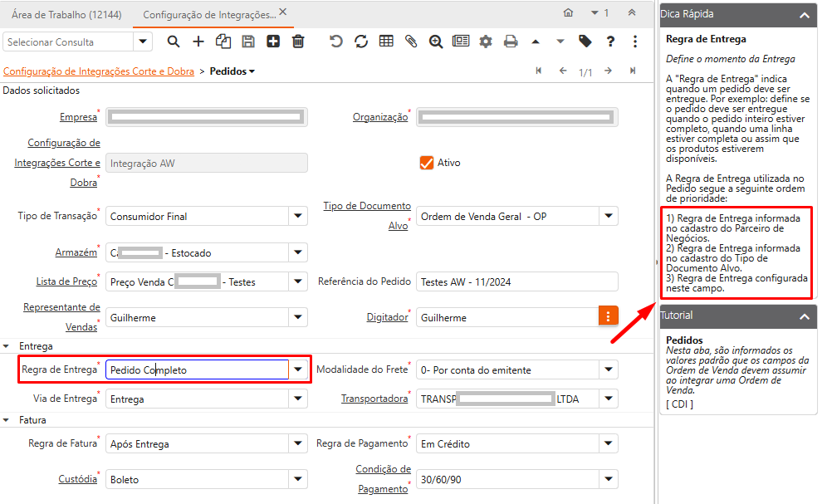Click the home icon in tab bar

[568, 13]
